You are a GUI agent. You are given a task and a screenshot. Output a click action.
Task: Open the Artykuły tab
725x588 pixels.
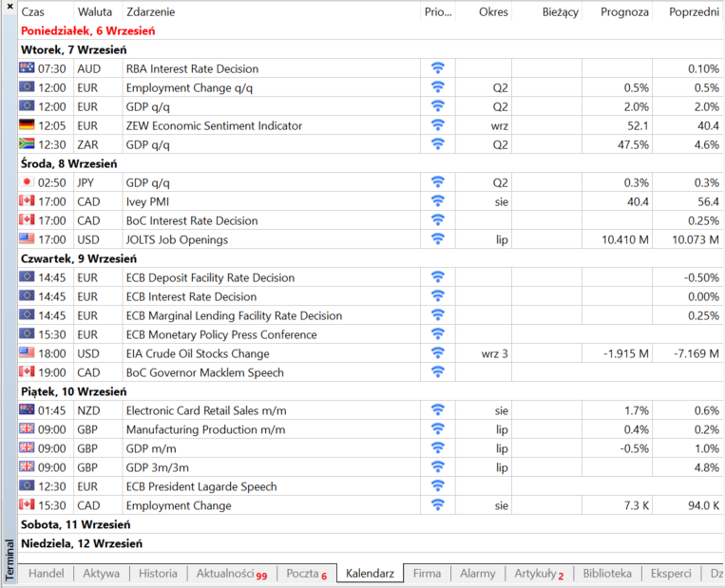coord(539,573)
